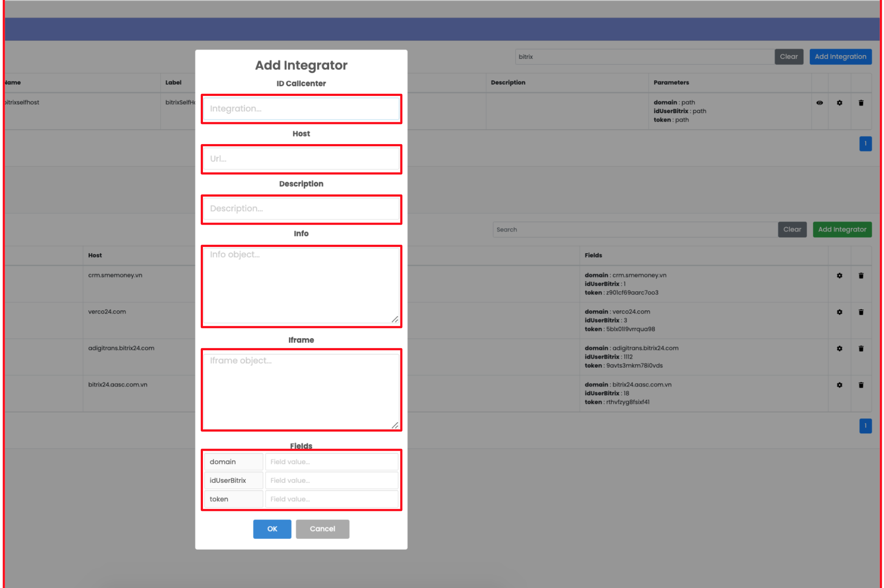Viewport: 884px width, 588px height.
Task: Cancel the Add Integrator dialog
Action: click(x=322, y=529)
